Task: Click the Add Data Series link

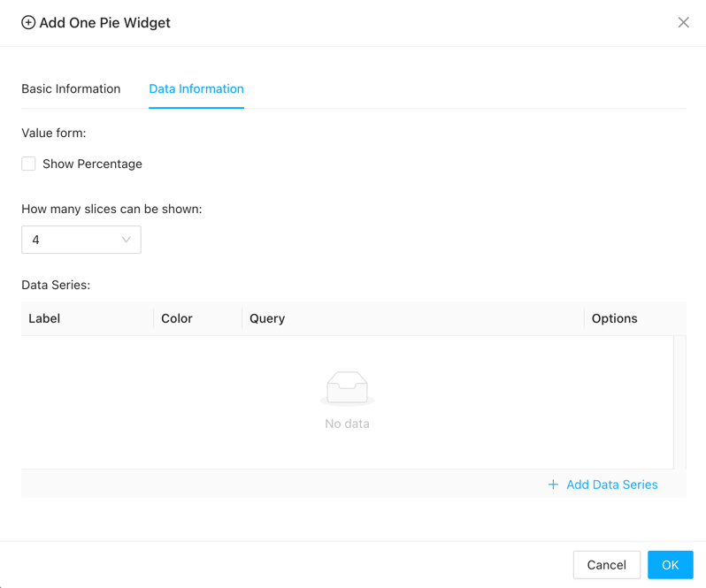Action: [611, 485]
